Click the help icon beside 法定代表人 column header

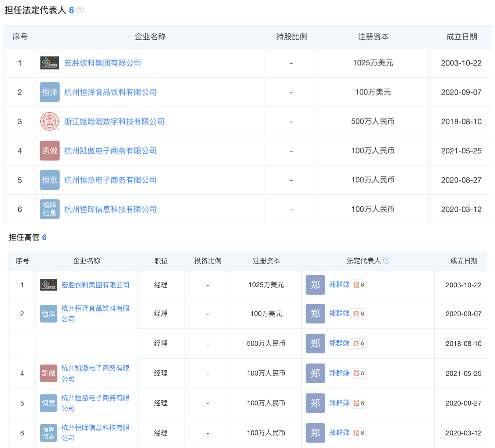tap(386, 261)
